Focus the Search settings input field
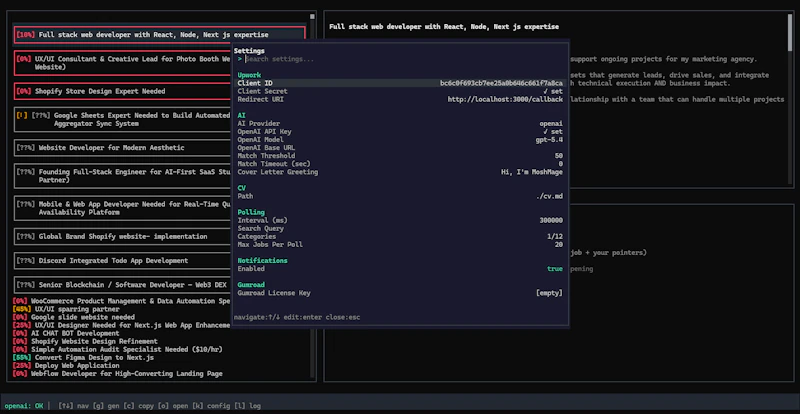The width and height of the screenshot is (800, 414). 400,59
